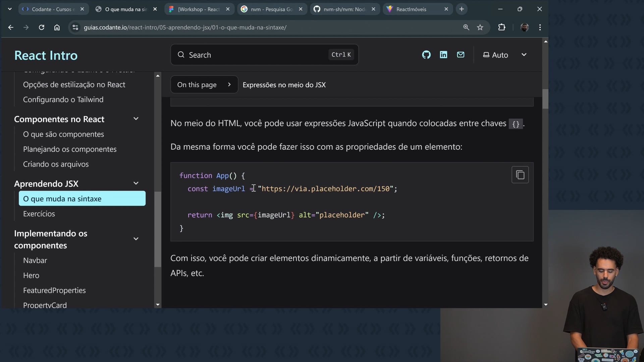Open the zoom magnifier in address bar
644x362 pixels.
466,27
